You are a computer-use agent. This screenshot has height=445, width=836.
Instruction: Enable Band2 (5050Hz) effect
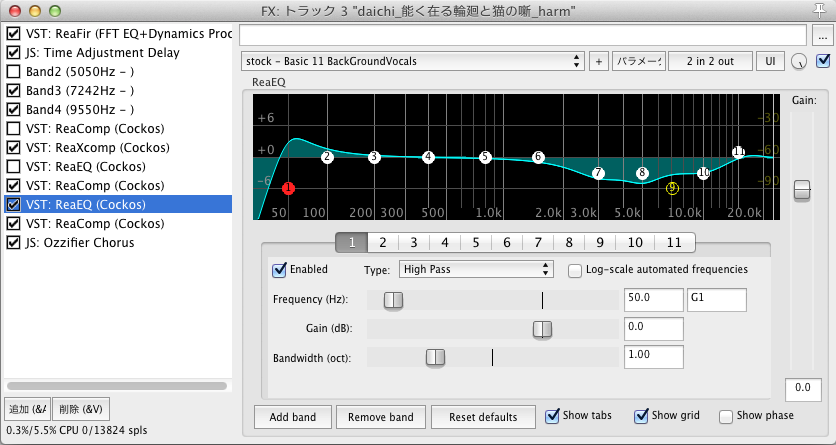click(x=13, y=72)
